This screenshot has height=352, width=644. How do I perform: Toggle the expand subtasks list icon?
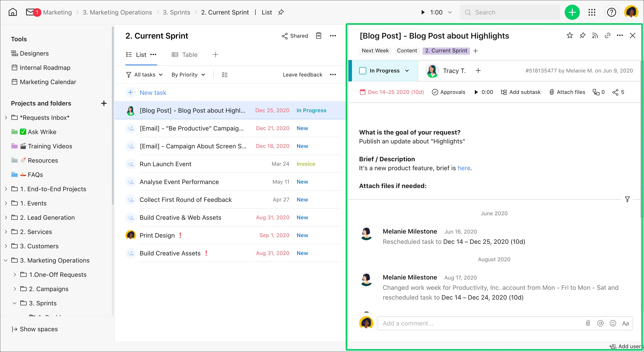click(225, 75)
